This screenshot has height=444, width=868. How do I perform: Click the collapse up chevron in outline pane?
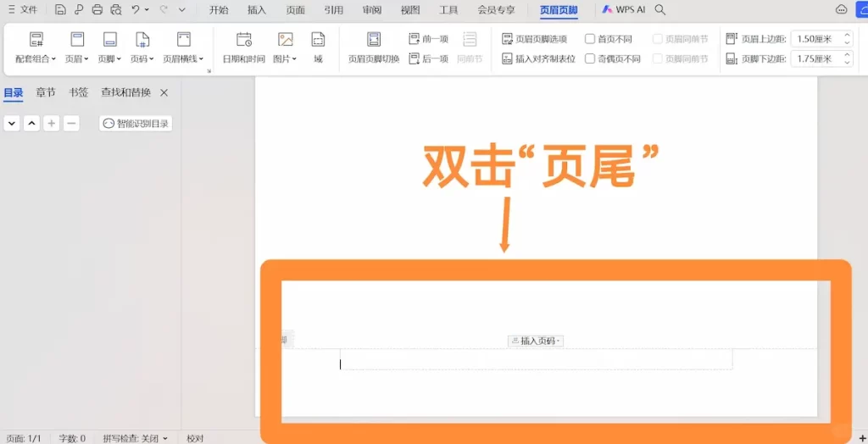tap(31, 123)
